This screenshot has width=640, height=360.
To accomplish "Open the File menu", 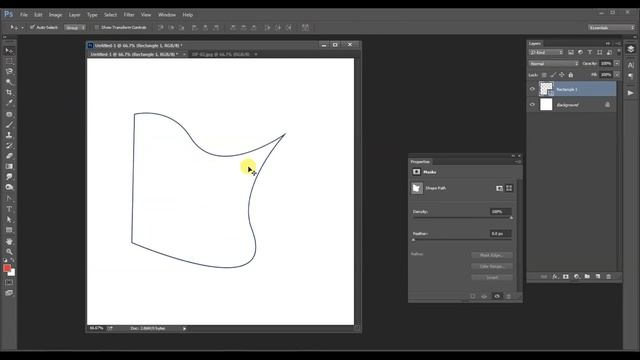I will (24, 15).
